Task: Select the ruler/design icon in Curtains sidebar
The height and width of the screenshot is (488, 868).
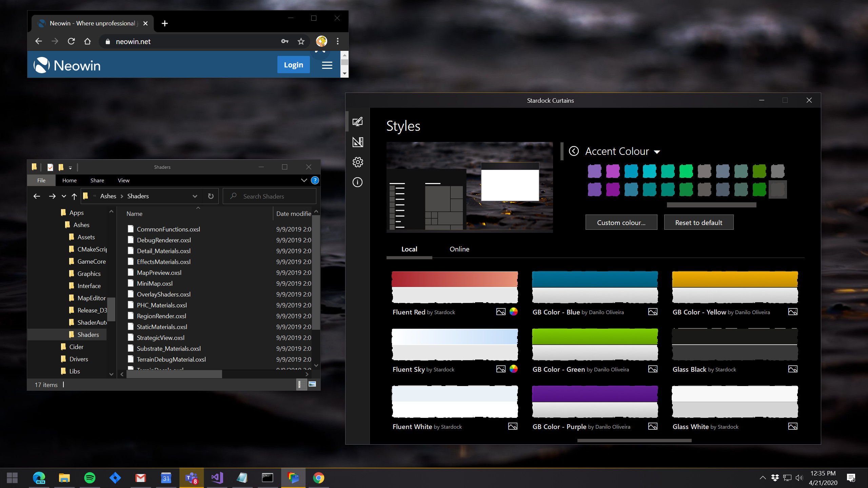Action: (357, 142)
